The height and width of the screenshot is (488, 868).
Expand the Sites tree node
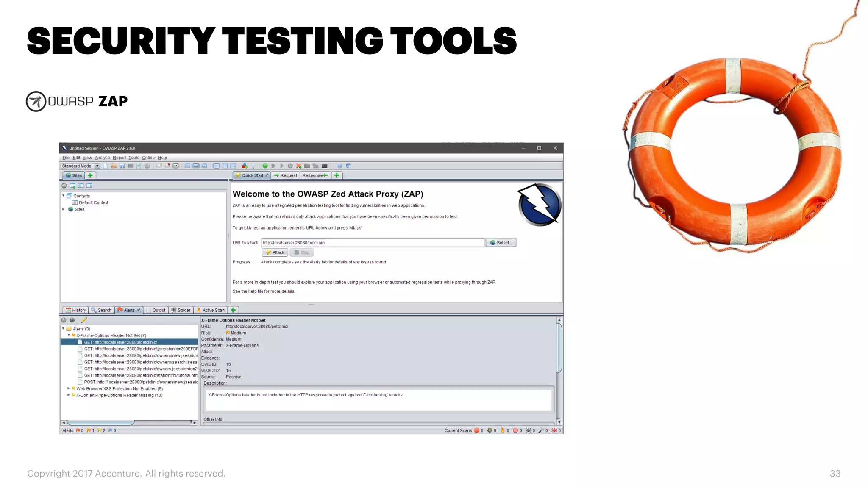tap(64, 209)
